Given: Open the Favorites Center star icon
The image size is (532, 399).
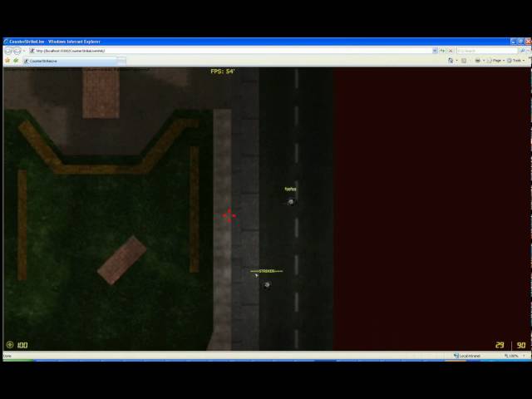Looking at the screenshot, I should coord(7,61).
